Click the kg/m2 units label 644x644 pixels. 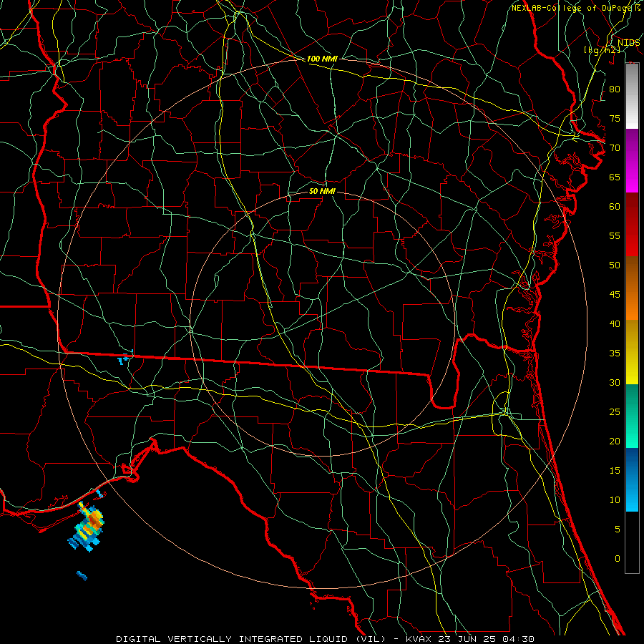click(602, 50)
